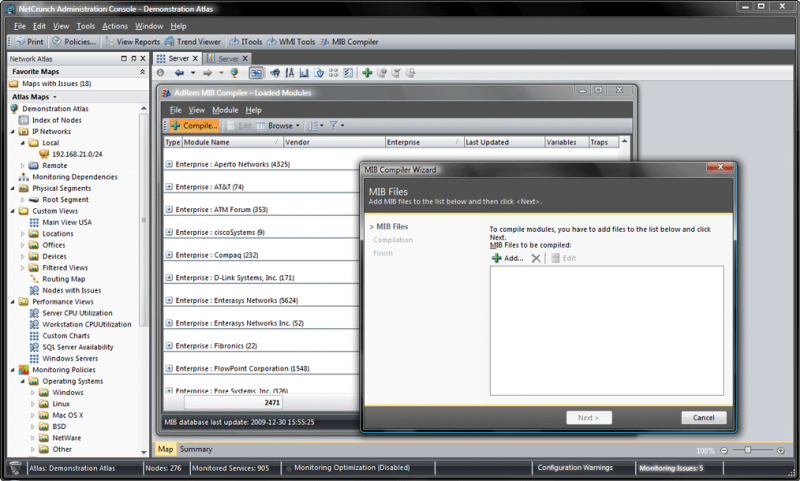Click Add... in MIB Compiler Wizard
800x481 pixels.
(x=508, y=258)
